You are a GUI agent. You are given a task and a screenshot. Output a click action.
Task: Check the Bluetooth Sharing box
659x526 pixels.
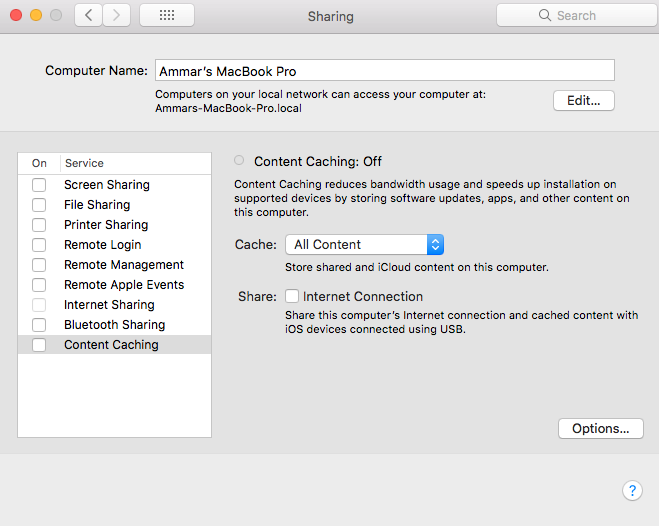pyautogui.click(x=39, y=325)
